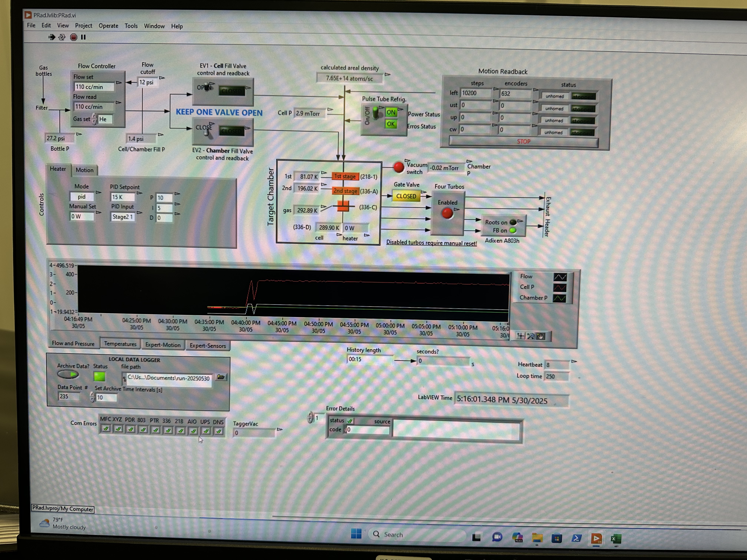
Task: Click the FB on green indicator LED
Action: (513, 231)
